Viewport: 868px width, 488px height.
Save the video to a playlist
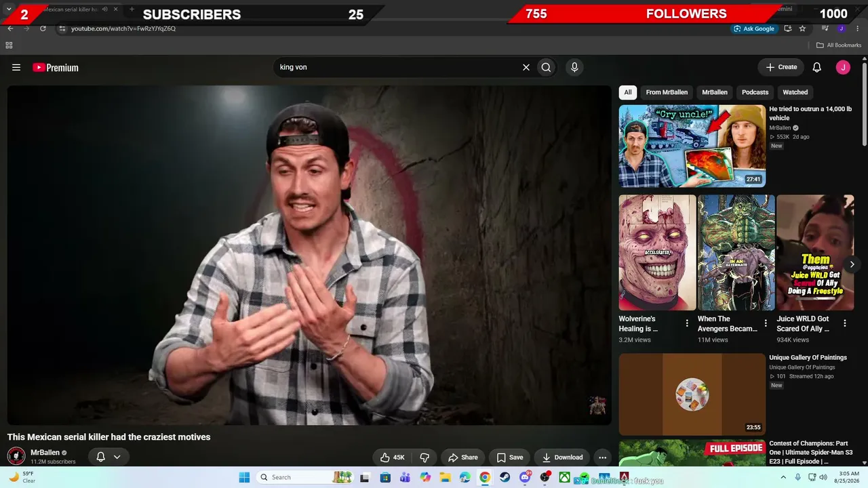509,457
